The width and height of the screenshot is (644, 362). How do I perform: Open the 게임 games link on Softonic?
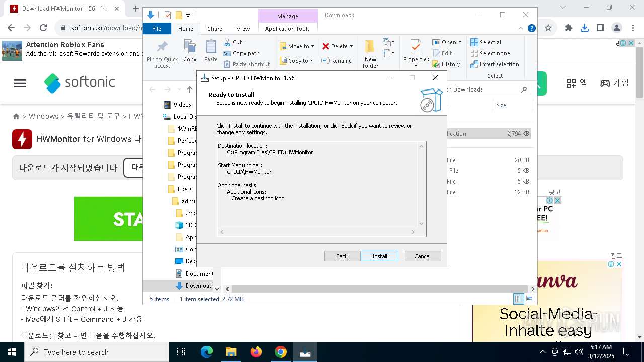(615, 83)
